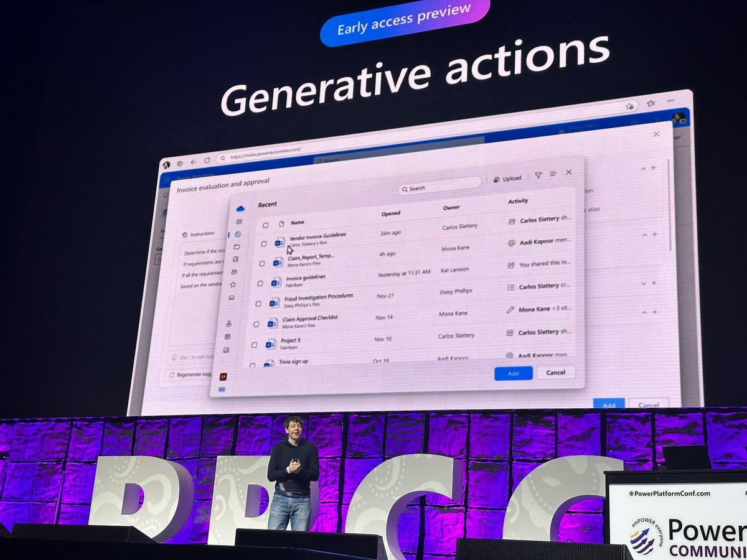Viewport: 747px width, 560px height.
Task: Open the computer icon in picker sidebar
Action: point(232,297)
